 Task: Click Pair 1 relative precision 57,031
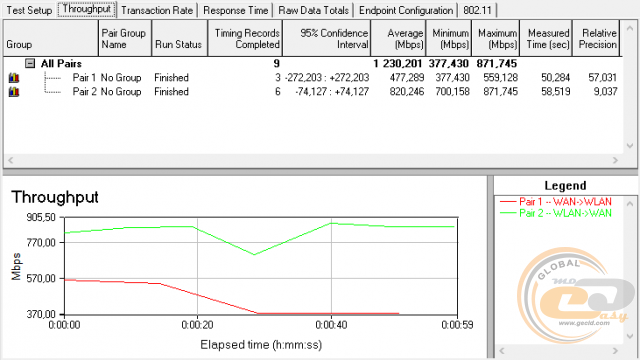point(603,78)
